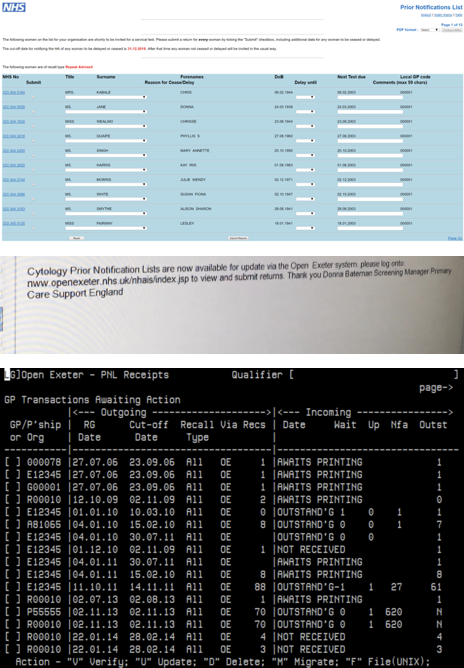Click forenames cell 'MARY ANNETTE'
This screenshot has width=464, height=668.
point(195,150)
